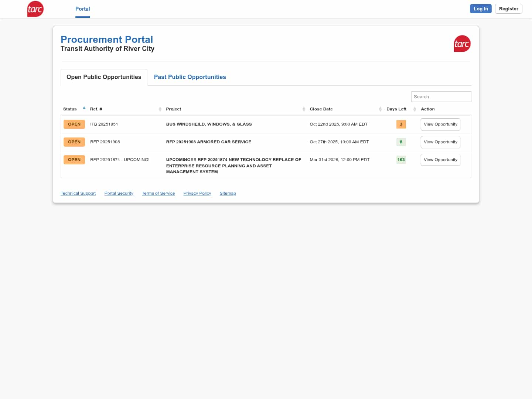Focus the Search input field
Screen dimensions: 532x399
[441, 97]
